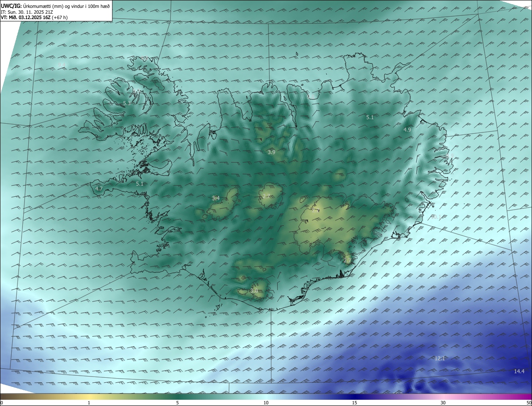
Task: Click the 2.7 value nearest the 3.4 label
Action: point(266,196)
